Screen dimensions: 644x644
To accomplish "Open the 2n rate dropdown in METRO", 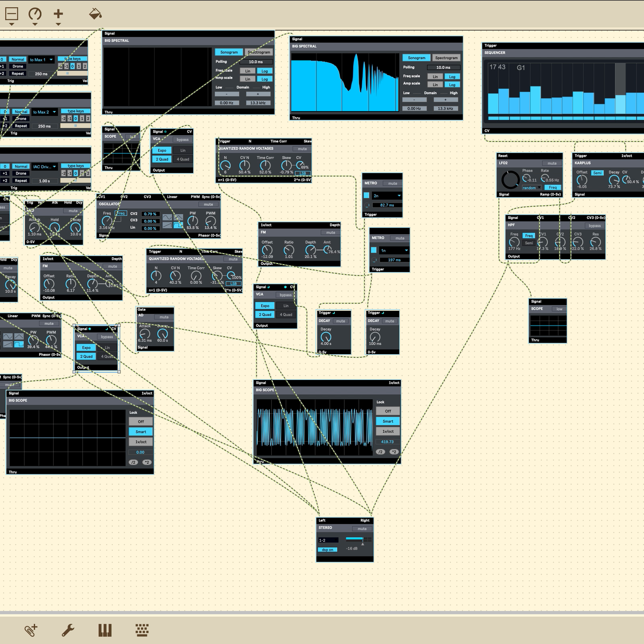I will pos(387,196).
